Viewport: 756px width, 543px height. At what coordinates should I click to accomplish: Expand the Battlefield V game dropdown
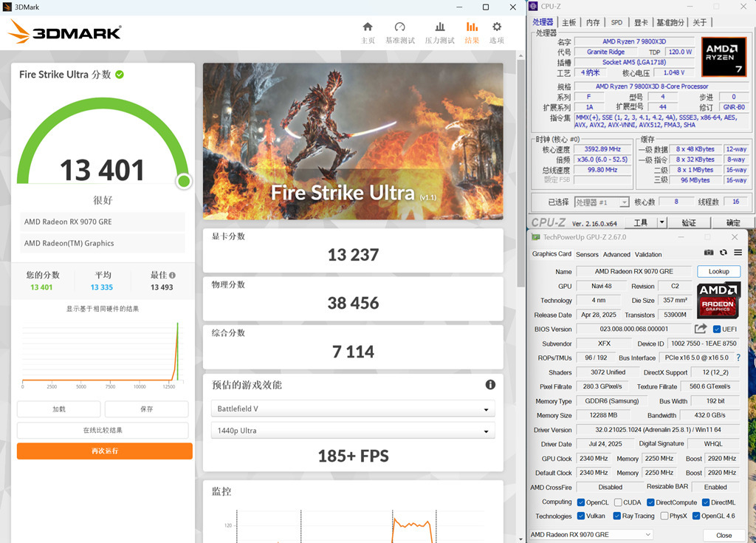tap(352, 409)
